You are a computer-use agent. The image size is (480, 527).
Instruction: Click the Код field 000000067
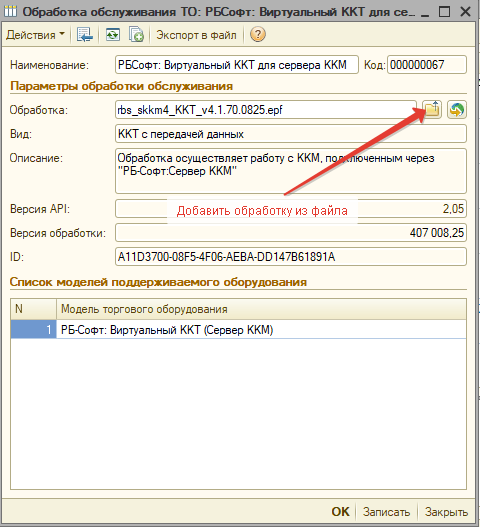point(427,65)
